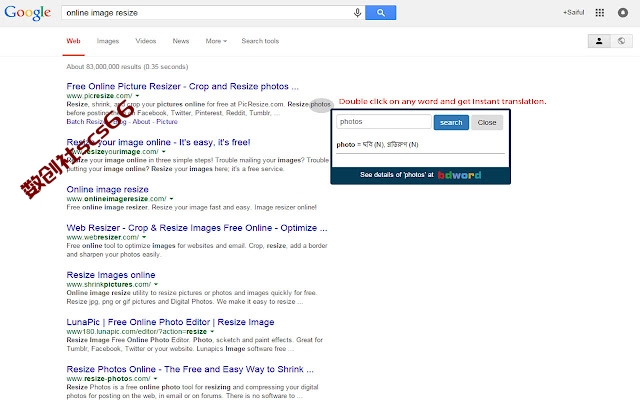Click the bdword logo in popup footer
This screenshot has height=400, width=640.
(x=459, y=175)
